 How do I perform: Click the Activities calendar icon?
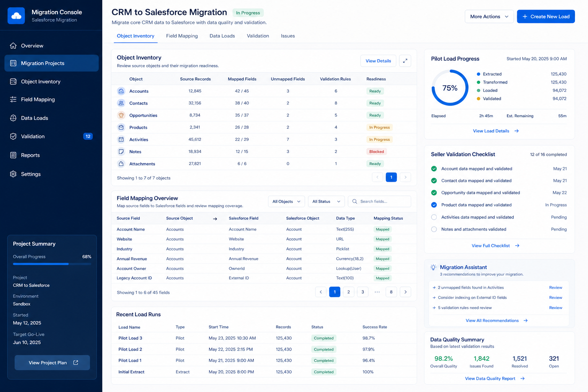pos(121,139)
